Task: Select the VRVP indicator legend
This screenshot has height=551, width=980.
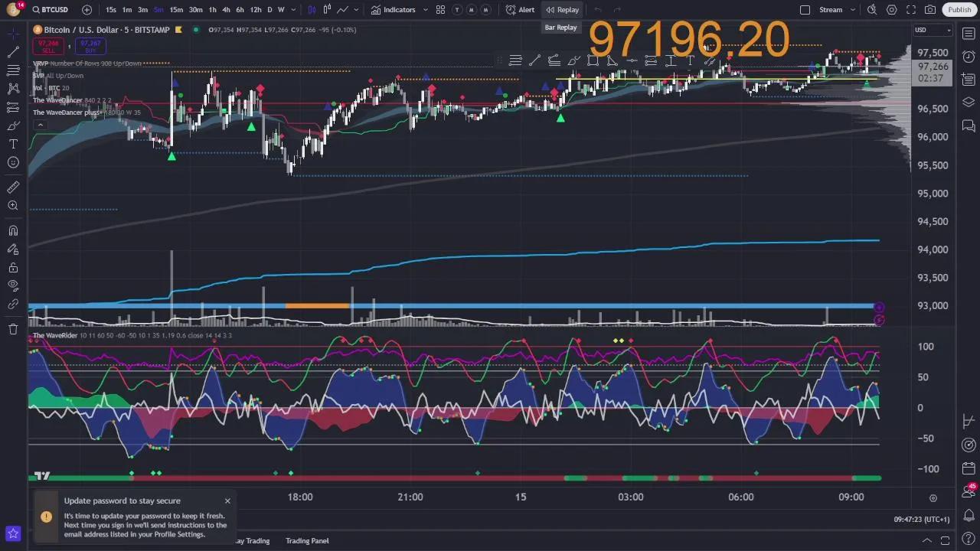Action: [x=87, y=64]
